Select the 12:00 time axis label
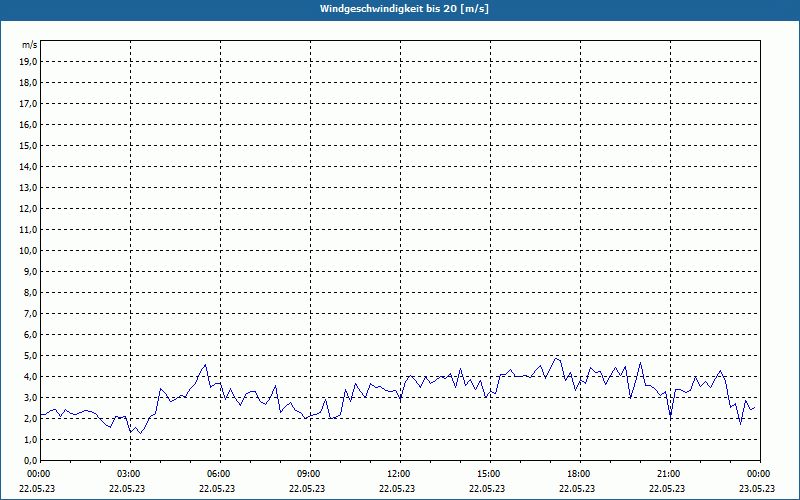This screenshot has width=800, height=500. (x=398, y=474)
